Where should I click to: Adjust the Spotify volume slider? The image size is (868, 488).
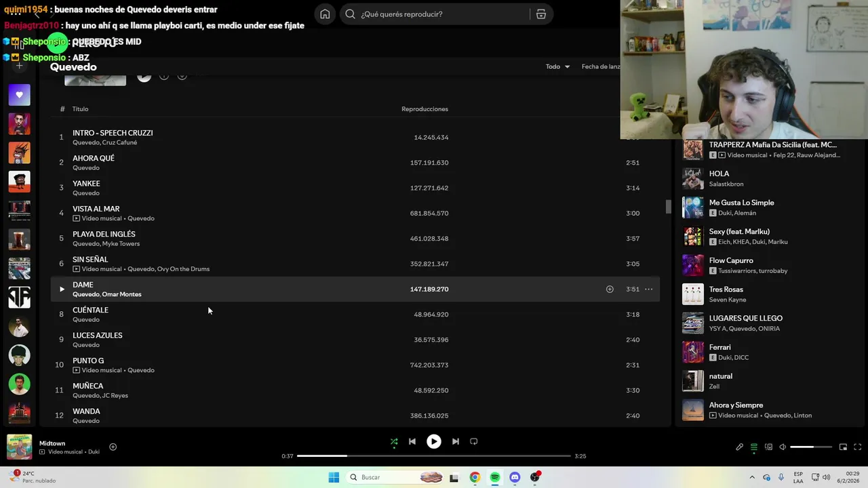811,447
